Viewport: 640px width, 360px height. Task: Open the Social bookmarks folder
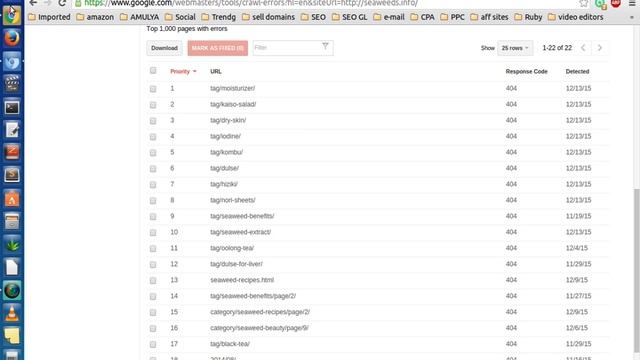pos(180,17)
